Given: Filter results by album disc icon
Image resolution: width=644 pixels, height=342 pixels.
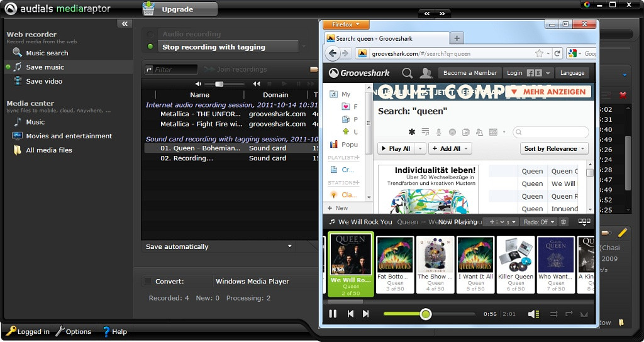Looking at the screenshot, I should tap(452, 132).
